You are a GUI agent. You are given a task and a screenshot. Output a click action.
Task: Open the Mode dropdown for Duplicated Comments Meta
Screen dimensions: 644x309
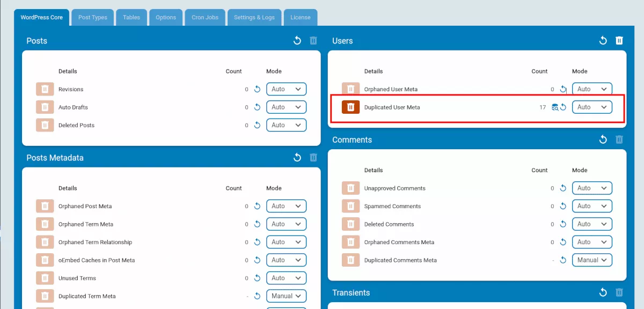tap(592, 260)
